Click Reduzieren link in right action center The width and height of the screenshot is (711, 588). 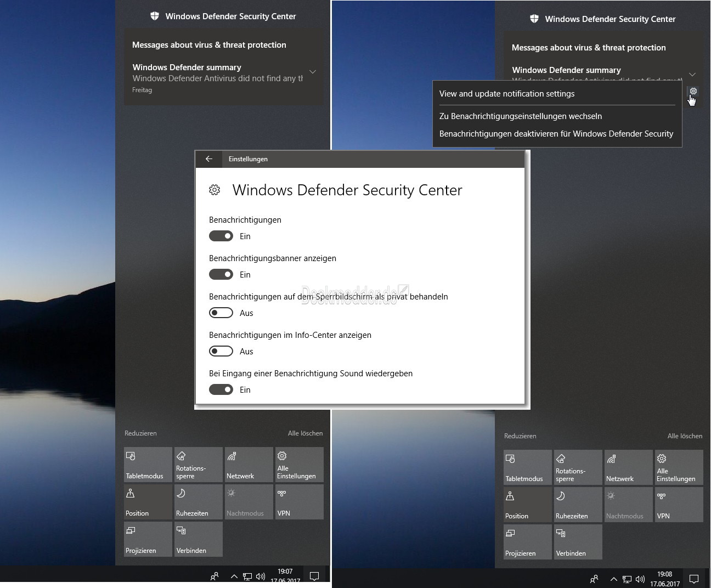[520, 436]
